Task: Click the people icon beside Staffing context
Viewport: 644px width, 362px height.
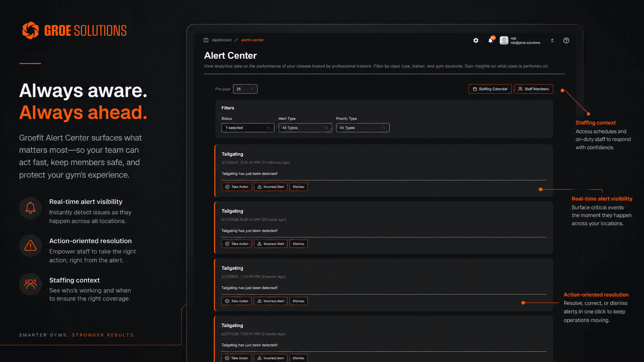Action: 30,284
